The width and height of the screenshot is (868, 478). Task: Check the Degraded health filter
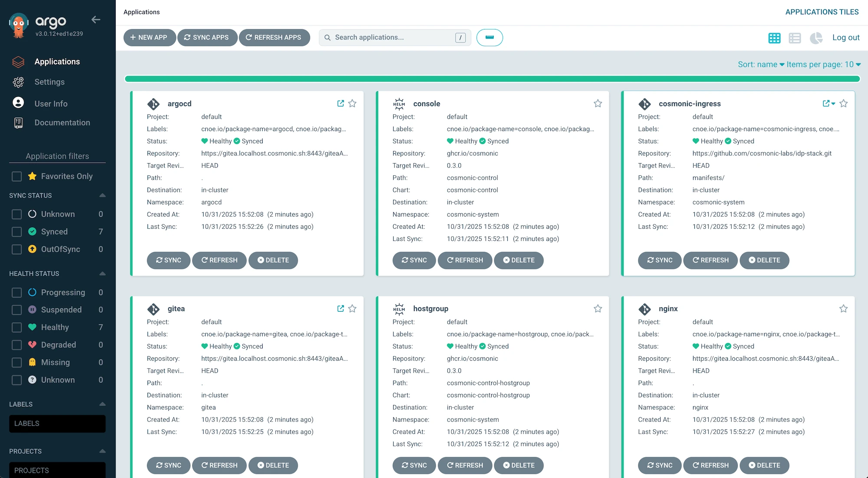(16, 345)
